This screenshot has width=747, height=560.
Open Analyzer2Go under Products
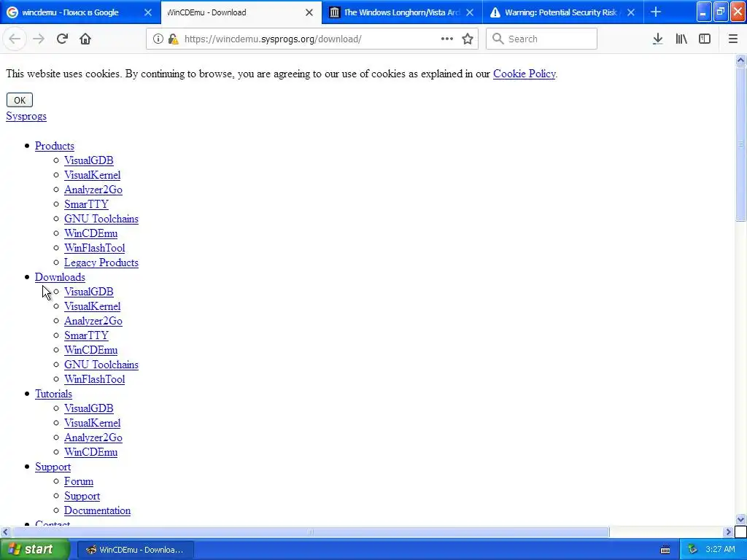[x=93, y=190]
